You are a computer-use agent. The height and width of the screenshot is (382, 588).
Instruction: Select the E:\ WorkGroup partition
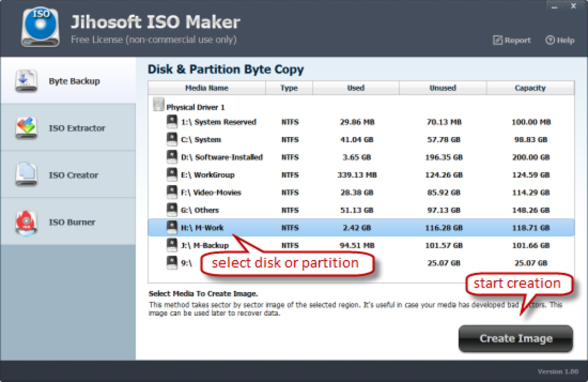click(361, 175)
